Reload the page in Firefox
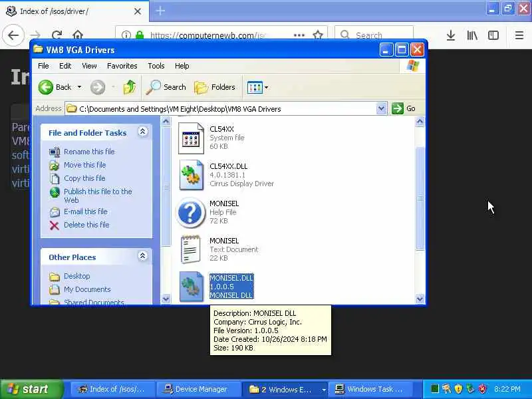 (57, 35)
